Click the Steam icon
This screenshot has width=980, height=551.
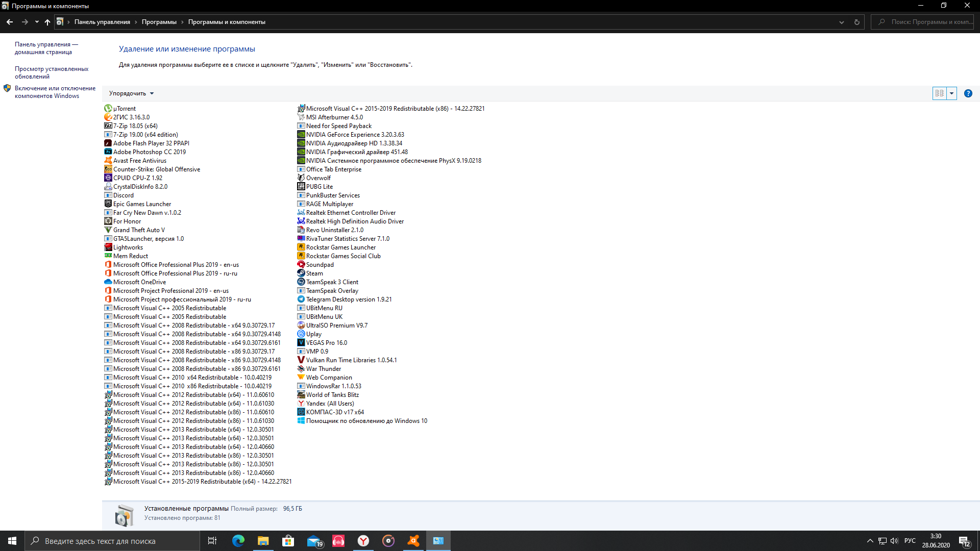301,273
